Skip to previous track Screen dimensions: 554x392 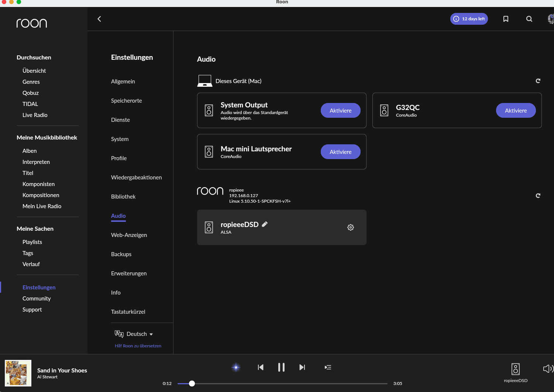[x=261, y=367]
